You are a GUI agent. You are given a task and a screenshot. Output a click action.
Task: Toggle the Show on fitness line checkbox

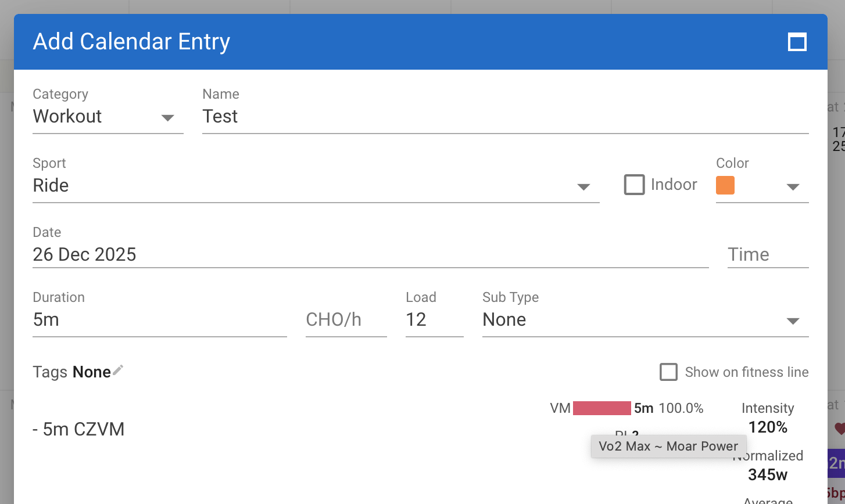668,372
